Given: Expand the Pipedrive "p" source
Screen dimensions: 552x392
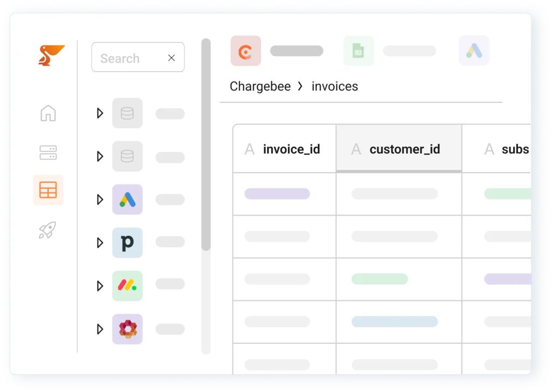Looking at the screenshot, I should tap(100, 242).
